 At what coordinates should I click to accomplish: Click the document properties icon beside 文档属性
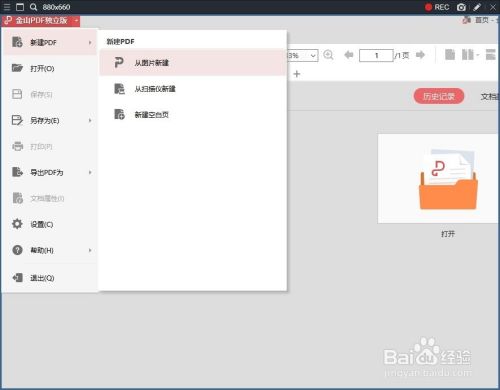[x=17, y=198]
